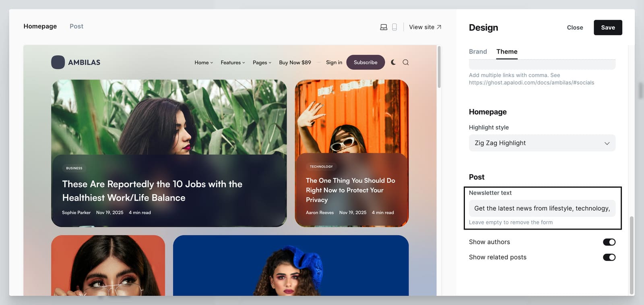Click the Subscribe button in preview
This screenshot has height=305, width=644.
point(365,62)
